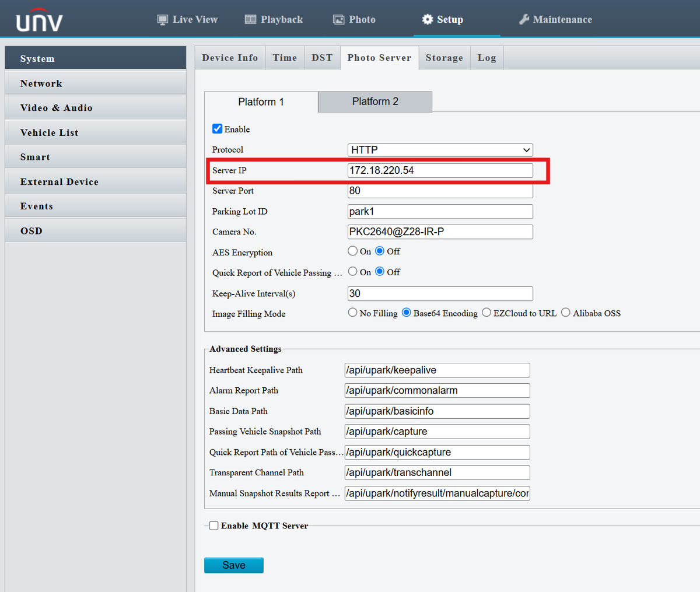The height and width of the screenshot is (592, 700).
Task: Select EZCloud to URL image mode
Action: pos(487,313)
